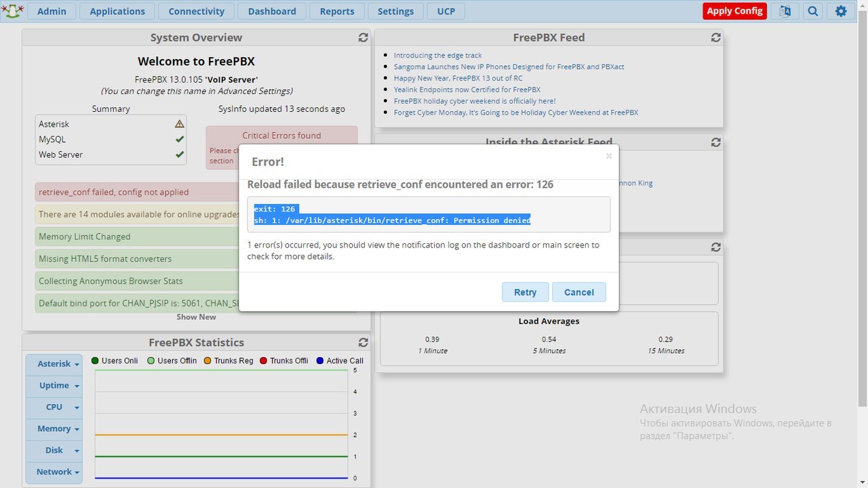Open 'FreePBX holiday cyber weekend' link
The image size is (868, 488).
(475, 101)
